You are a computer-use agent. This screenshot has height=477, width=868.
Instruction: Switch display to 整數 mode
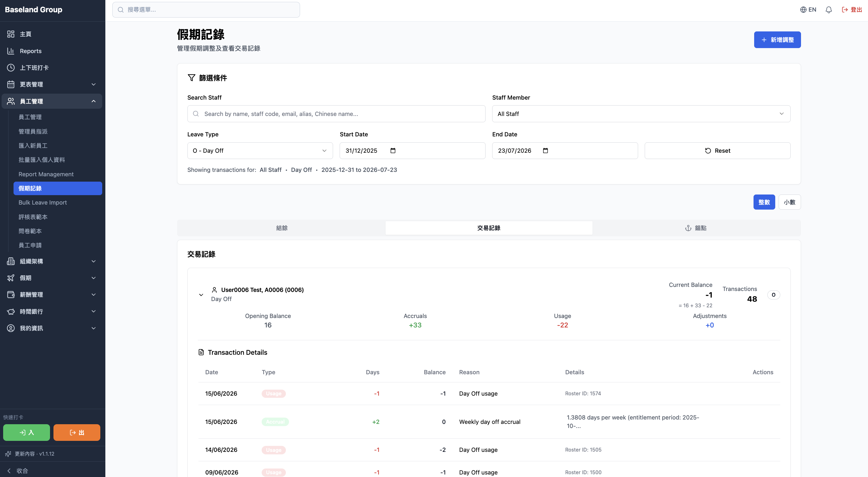[x=764, y=202]
